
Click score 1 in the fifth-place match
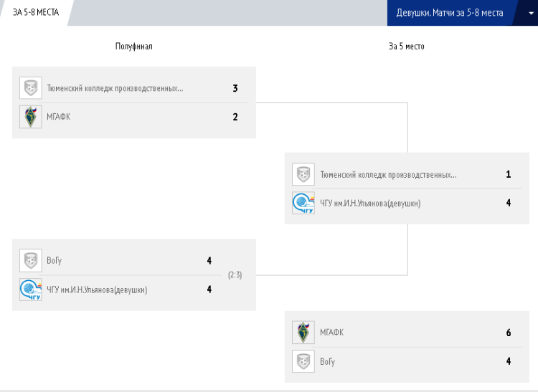coord(508,175)
